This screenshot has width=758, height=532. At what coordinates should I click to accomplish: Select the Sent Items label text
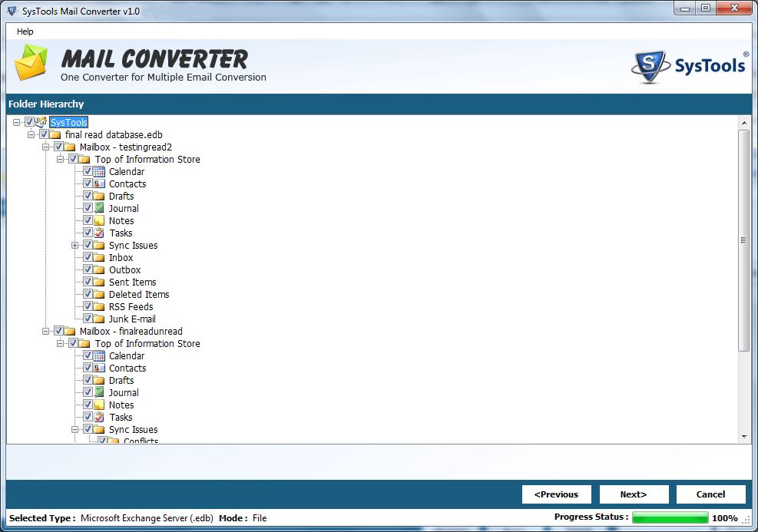[x=132, y=283]
